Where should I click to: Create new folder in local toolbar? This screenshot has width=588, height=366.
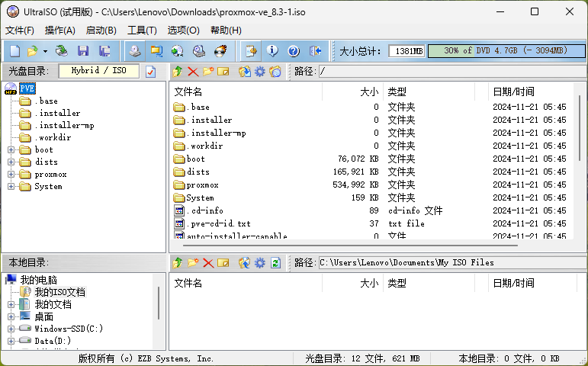coord(193,262)
